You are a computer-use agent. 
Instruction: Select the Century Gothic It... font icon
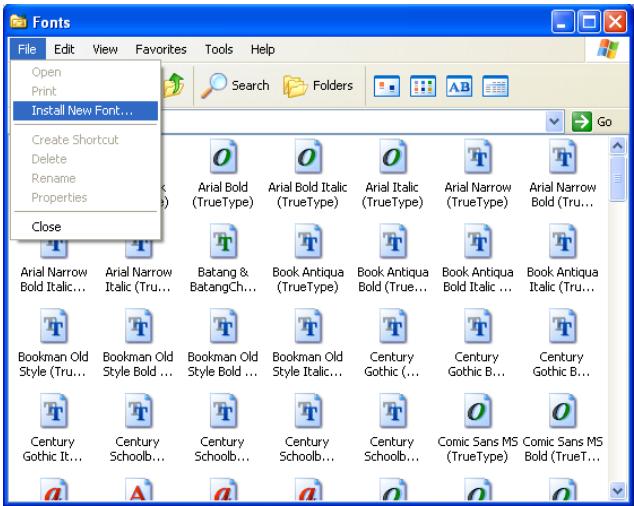pyautogui.click(x=53, y=411)
